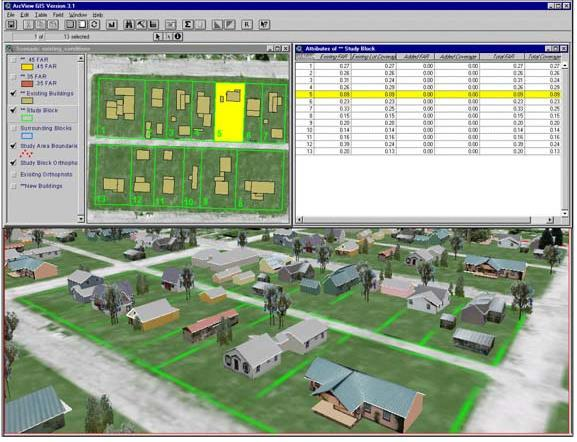Open the Window menu

point(78,15)
